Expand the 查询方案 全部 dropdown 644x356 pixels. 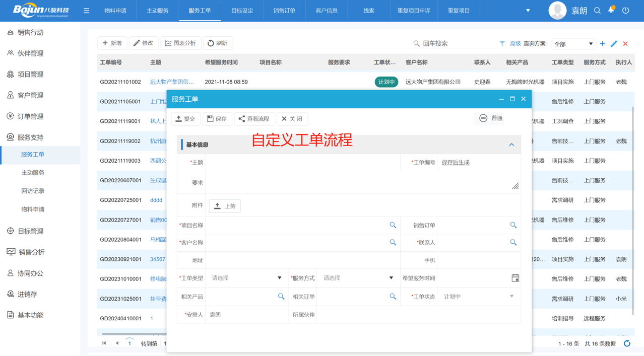click(x=573, y=44)
